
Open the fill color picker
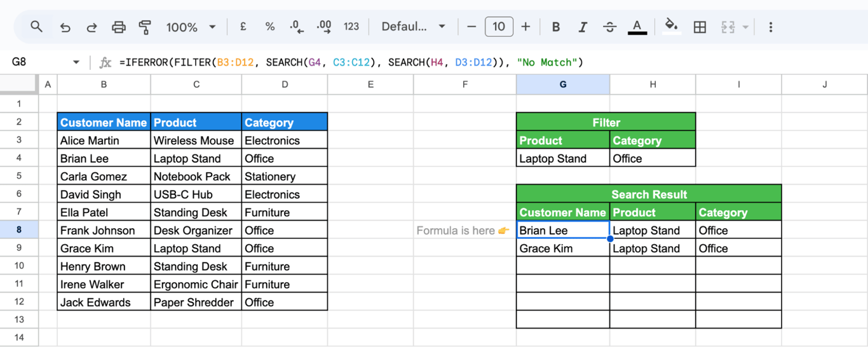pyautogui.click(x=671, y=27)
